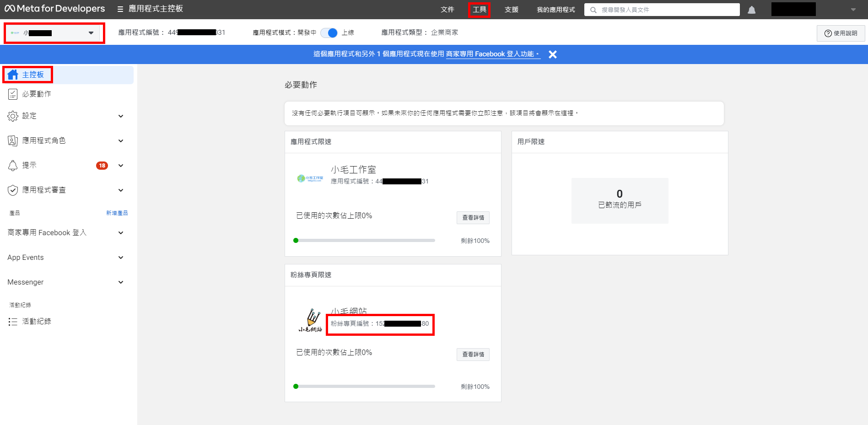Viewport: 868px width, 425px height.
Task: Click the 應用程式限速 card heading
Action: (311, 142)
